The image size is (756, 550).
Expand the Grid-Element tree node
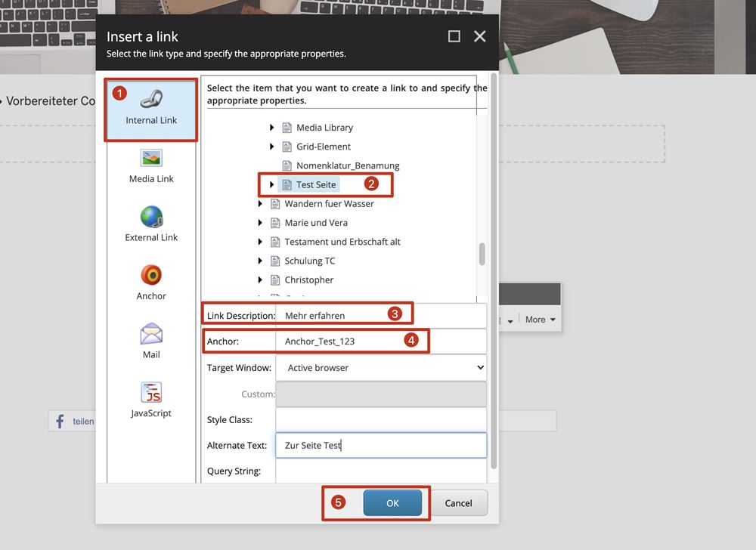[x=272, y=147]
